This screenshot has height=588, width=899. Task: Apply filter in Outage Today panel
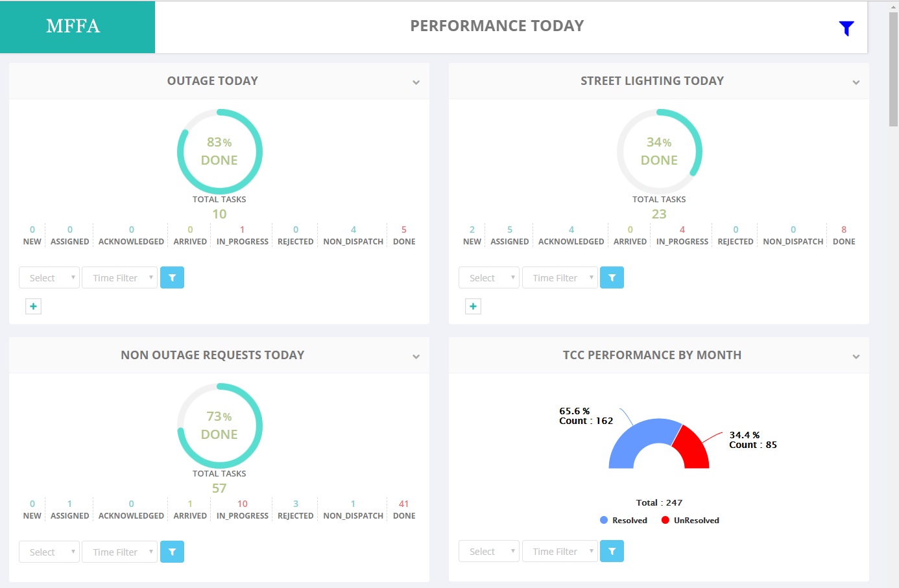click(172, 277)
